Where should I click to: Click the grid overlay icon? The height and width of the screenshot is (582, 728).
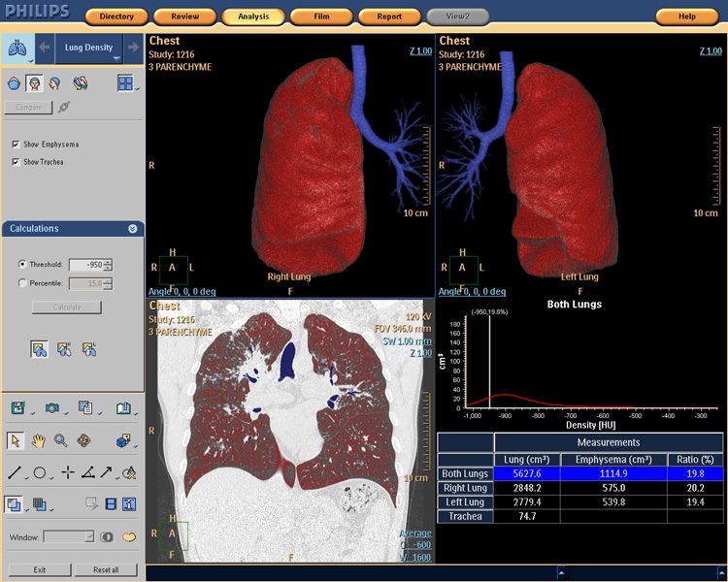click(40, 504)
